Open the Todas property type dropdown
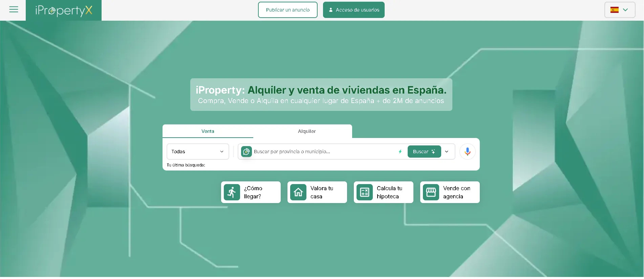 pyautogui.click(x=198, y=152)
